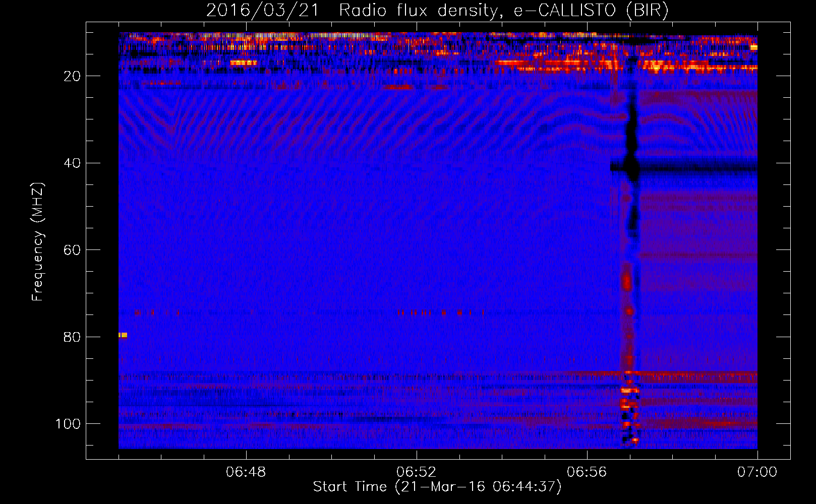Click the yellow marker at 80 MHz on the spectrogram's left edge
Viewport: 816px width, 504px height.
click(x=123, y=335)
